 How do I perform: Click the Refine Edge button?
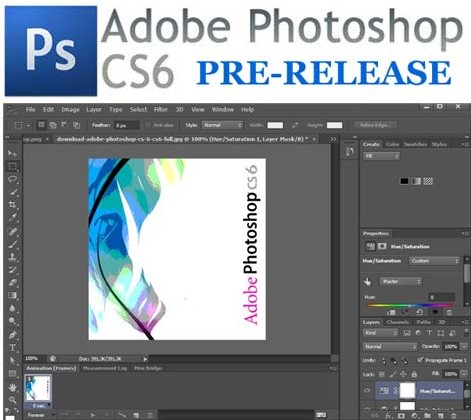[x=376, y=125]
